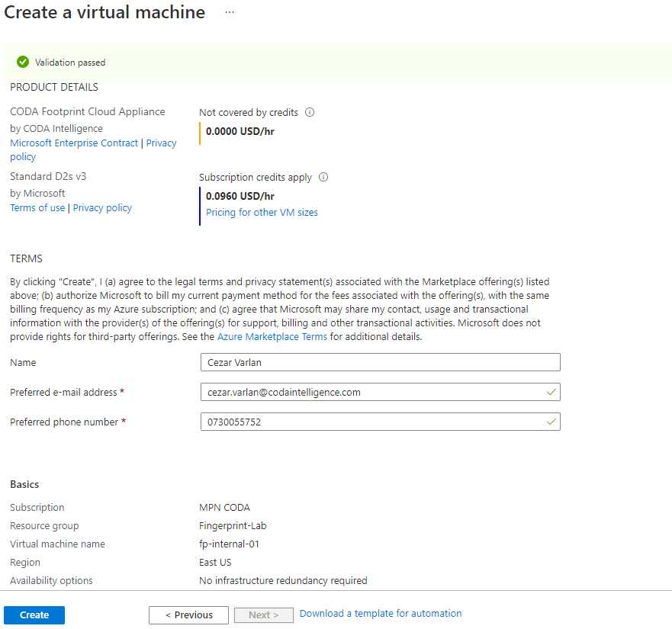Click the Name input field
Screen dimensions: 672x629
(380, 362)
